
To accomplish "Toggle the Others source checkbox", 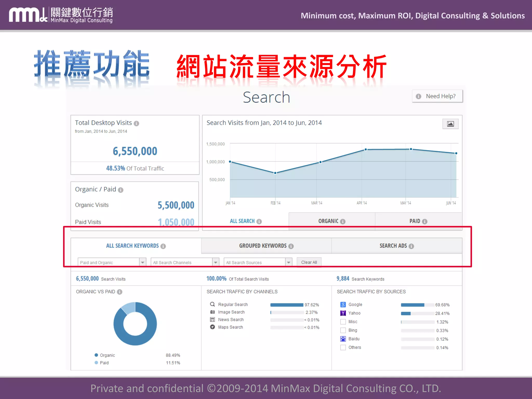I will coord(343,347).
